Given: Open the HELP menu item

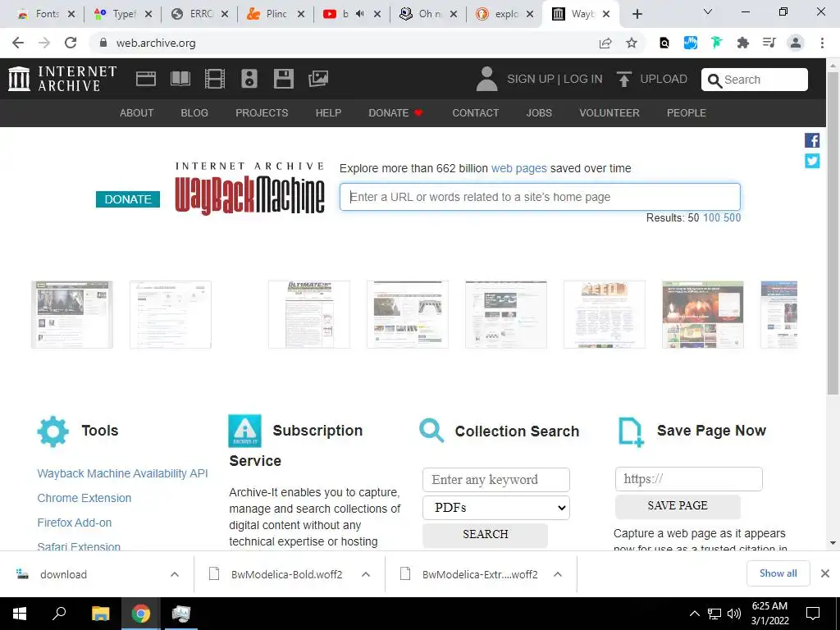Looking at the screenshot, I should click(328, 113).
